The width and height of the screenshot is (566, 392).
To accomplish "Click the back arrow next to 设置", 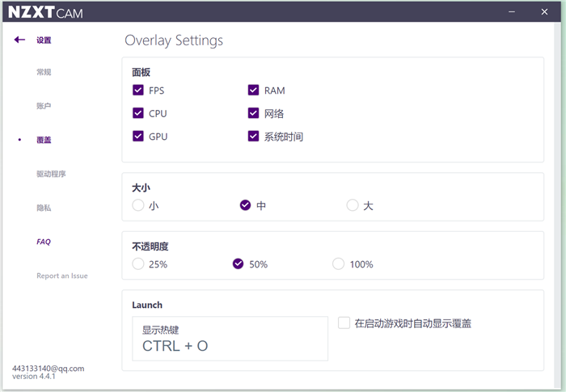I will (x=19, y=40).
